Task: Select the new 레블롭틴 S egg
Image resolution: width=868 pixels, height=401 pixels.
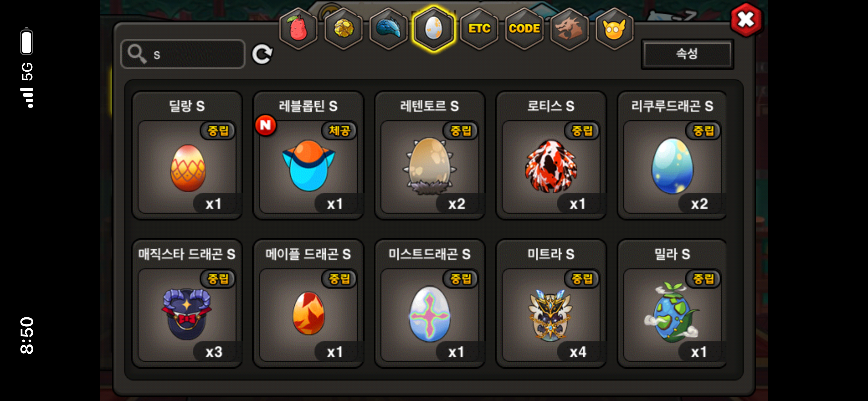Action: click(x=309, y=155)
